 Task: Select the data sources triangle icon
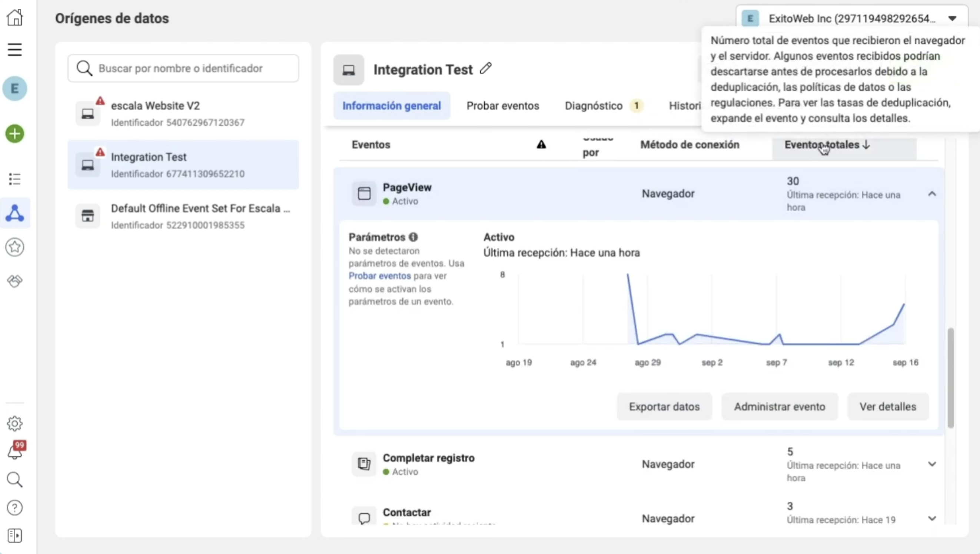click(x=15, y=213)
